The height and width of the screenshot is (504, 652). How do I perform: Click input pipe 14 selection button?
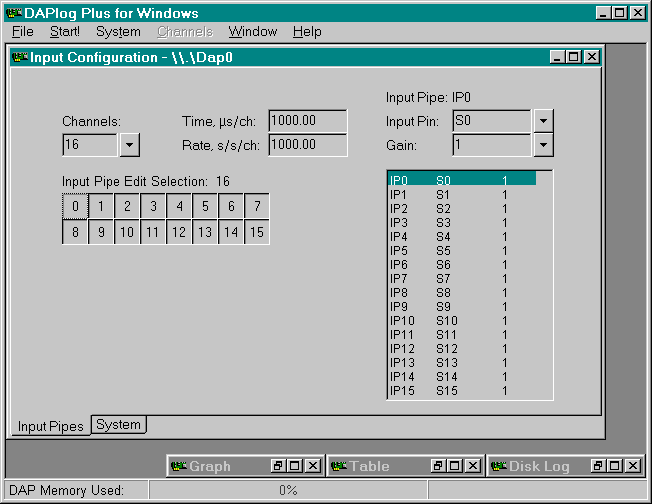click(231, 232)
